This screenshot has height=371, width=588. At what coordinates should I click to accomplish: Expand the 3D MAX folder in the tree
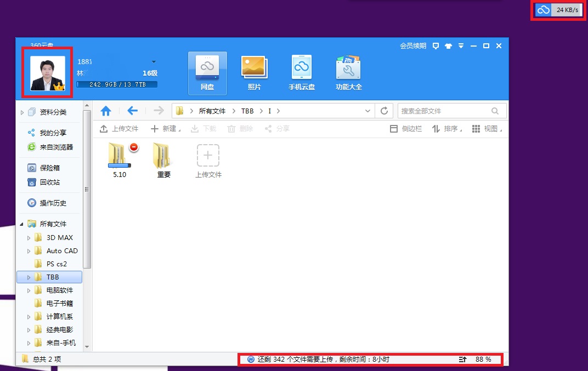(29, 237)
